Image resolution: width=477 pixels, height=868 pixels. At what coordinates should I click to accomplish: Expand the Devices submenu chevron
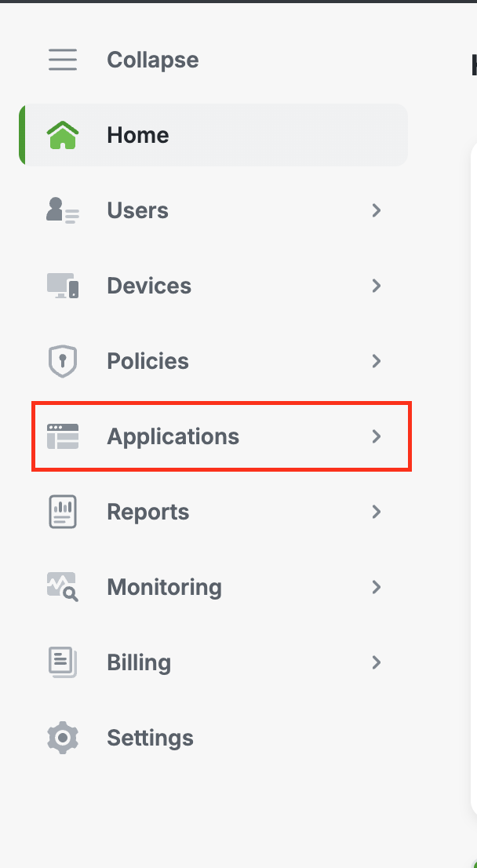[377, 286]
